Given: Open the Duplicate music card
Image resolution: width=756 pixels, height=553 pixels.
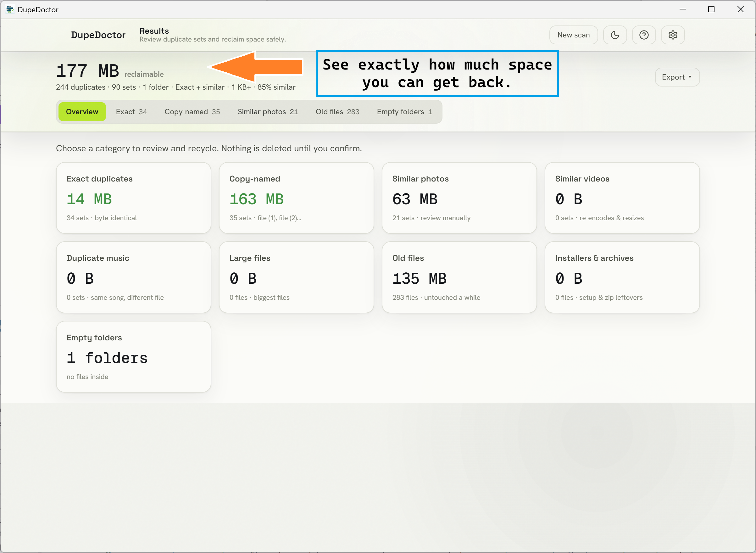Looking at the screenshot, I should click(x=134, y=277).
